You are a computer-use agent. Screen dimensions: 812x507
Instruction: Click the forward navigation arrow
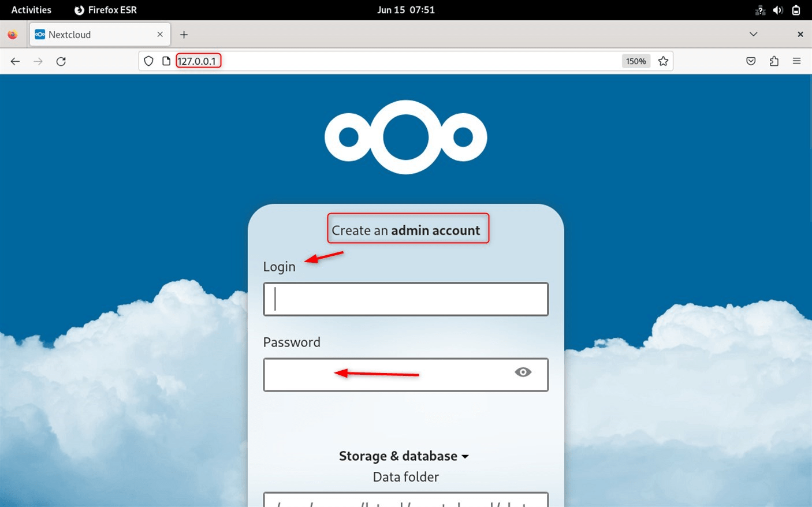38,61
